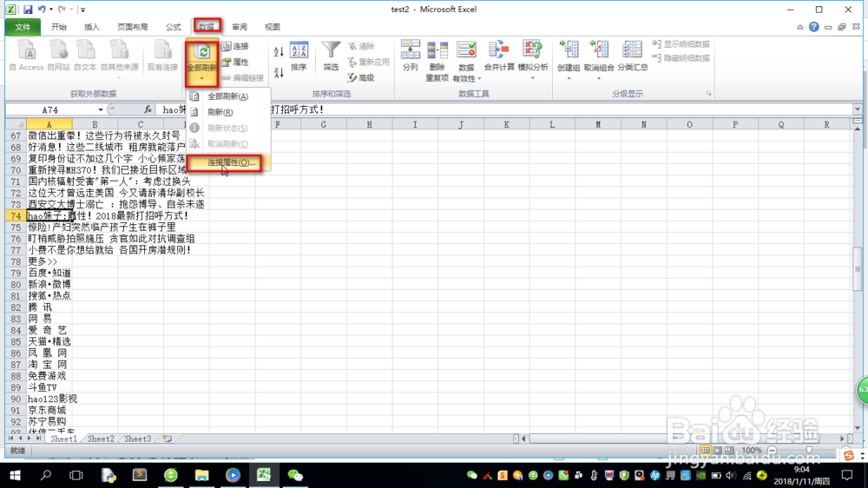Click the Save icon in quick access toolbar
Screen dimensions: 868x488
(x=28, y=10)
